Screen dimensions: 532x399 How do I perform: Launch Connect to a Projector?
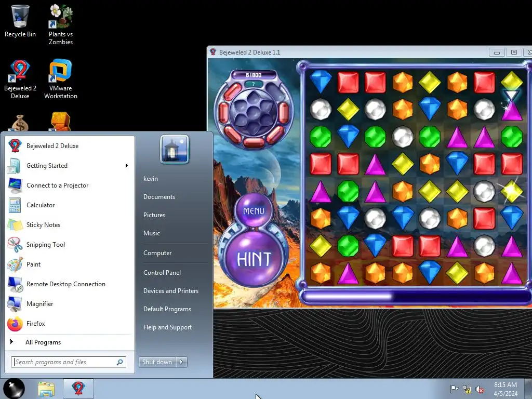(70, 185)
